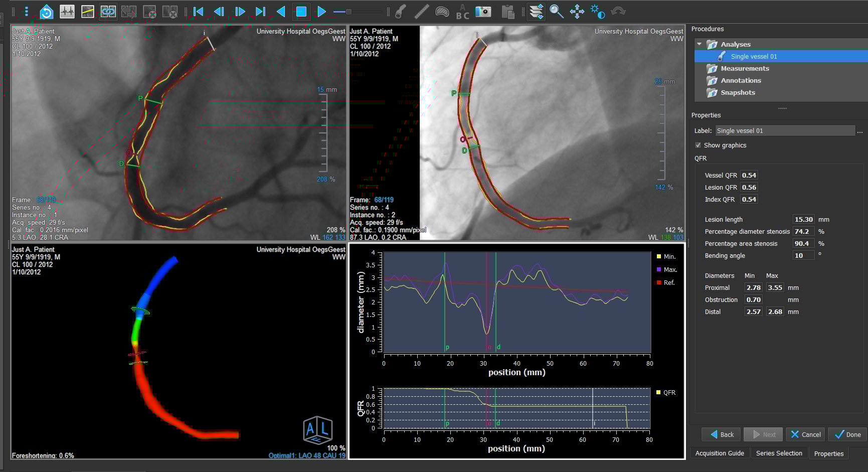The height and width of the screenshot is (472, 868).
Task: Click the Done button
Action: (848, 434)
